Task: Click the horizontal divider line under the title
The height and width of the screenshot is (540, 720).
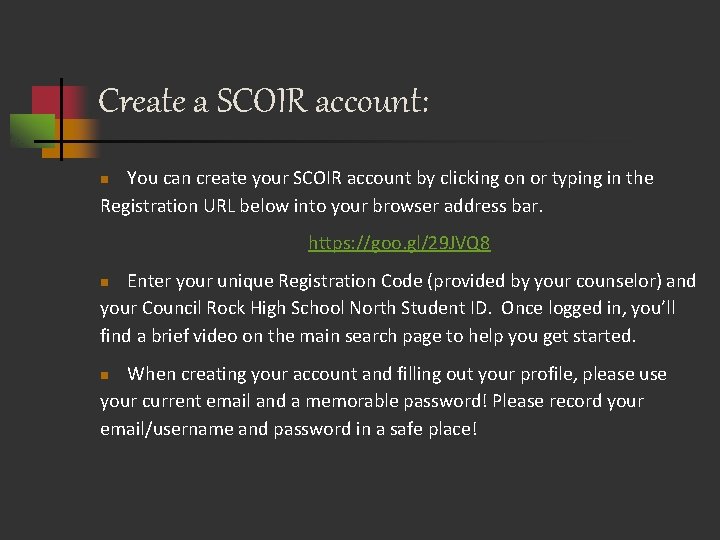Action: tap(321, 141)
